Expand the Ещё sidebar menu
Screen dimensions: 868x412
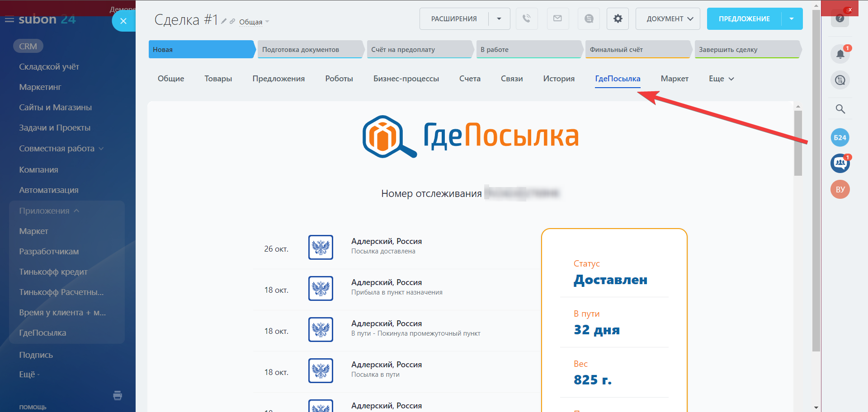click(x=29, y=375)
